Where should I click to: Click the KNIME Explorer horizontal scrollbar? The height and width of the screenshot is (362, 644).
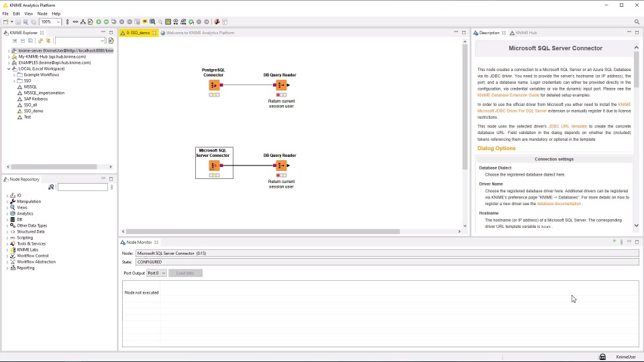pos(54,167)
